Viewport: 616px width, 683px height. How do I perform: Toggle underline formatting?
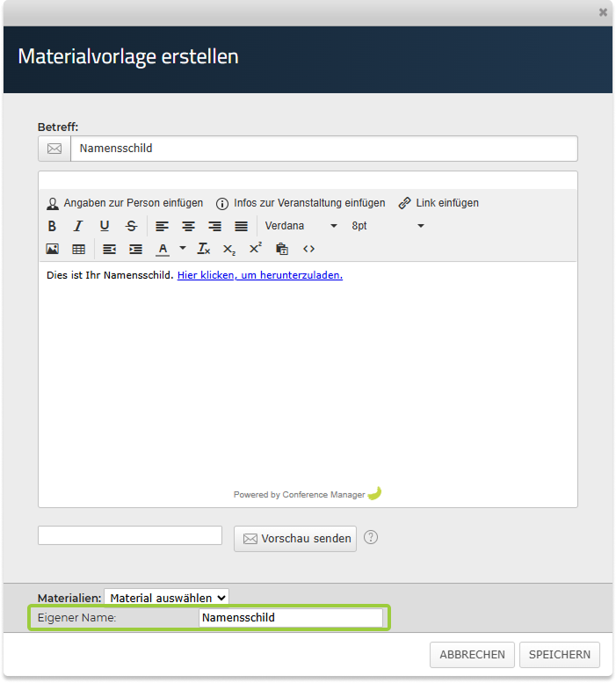pyautogui.click(x=105, y=226)
